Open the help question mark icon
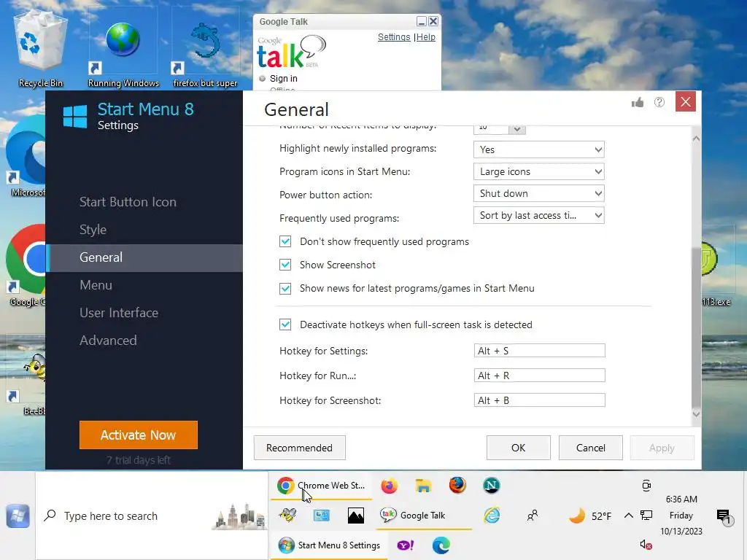Viewport: 747px width, 560px height. coord(659,102)
